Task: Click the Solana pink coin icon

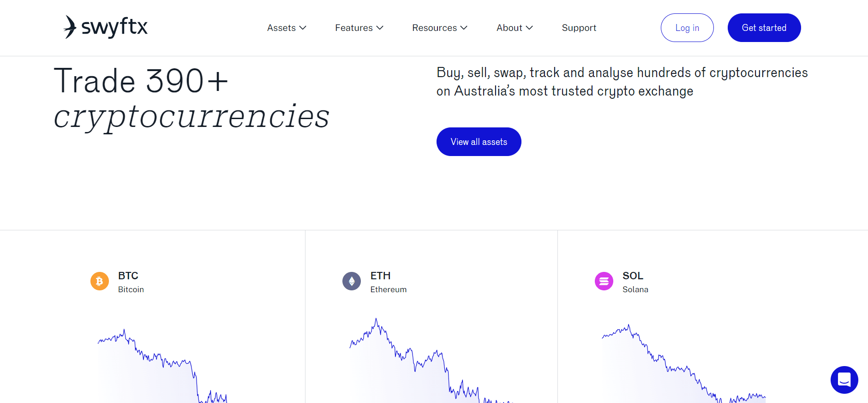Action: 604,281
